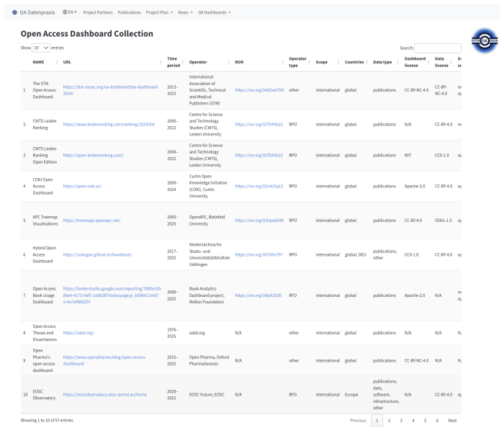Click the Previous pagination button
This screenshot has width=504, height=431.
tap(358, 421)
